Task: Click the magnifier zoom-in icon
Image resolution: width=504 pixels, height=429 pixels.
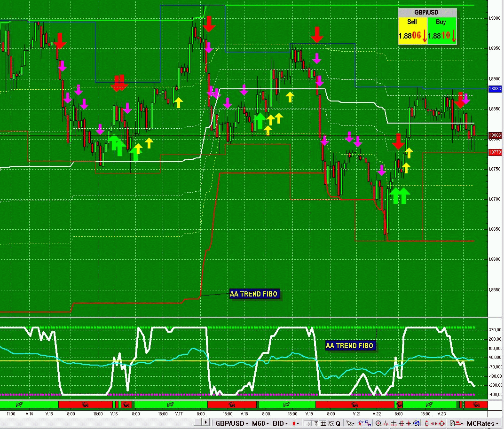Action: tap(378, 423)
